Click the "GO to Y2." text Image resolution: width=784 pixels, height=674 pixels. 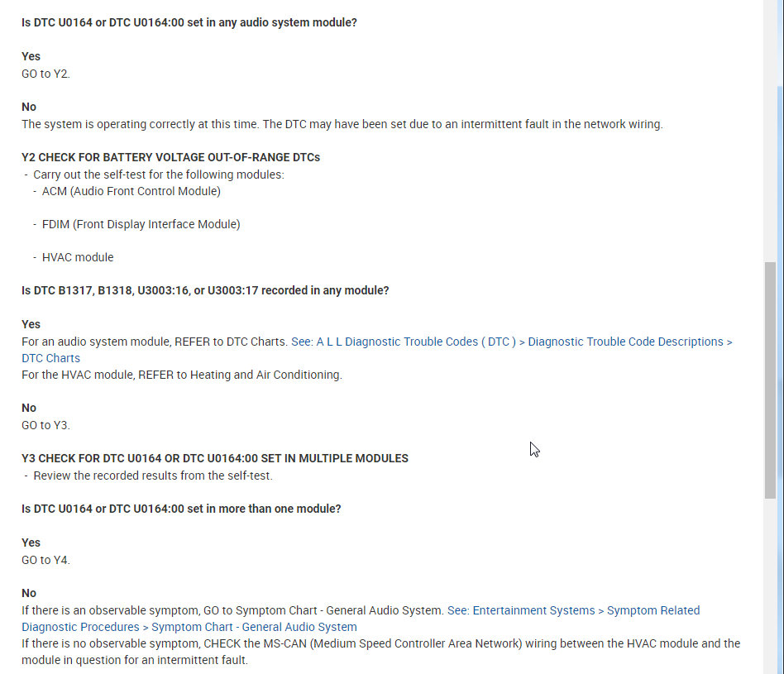point(45,74)
